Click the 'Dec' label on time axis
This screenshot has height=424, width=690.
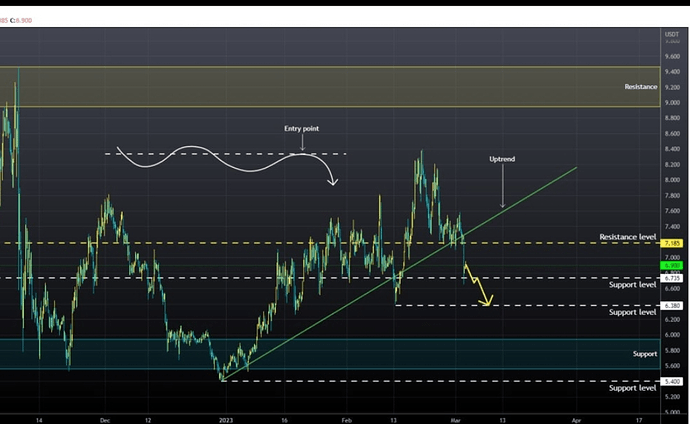pos(104,421)
